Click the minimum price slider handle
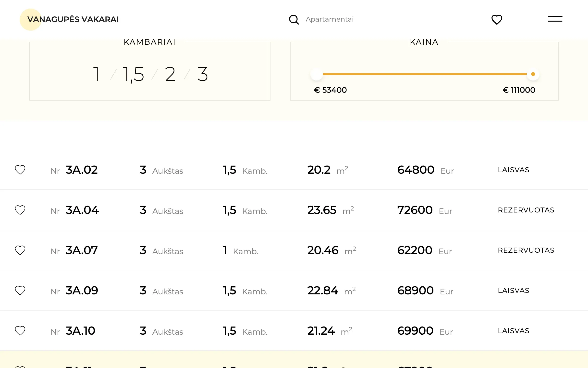Screen dimensions: 588x368 [x=317, y=74]
